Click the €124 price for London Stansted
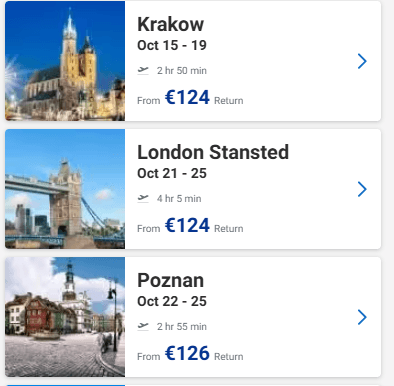 tap(187, 226)
